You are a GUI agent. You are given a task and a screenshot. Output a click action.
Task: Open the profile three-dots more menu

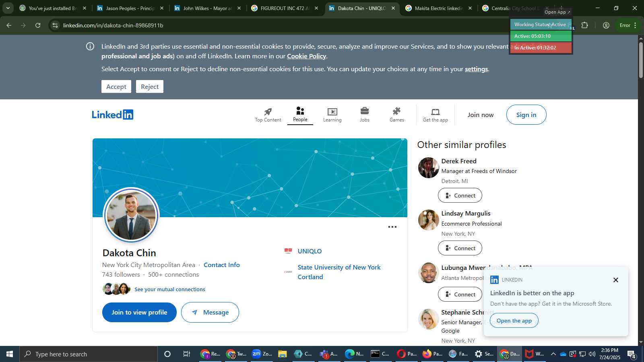[392, 227]
